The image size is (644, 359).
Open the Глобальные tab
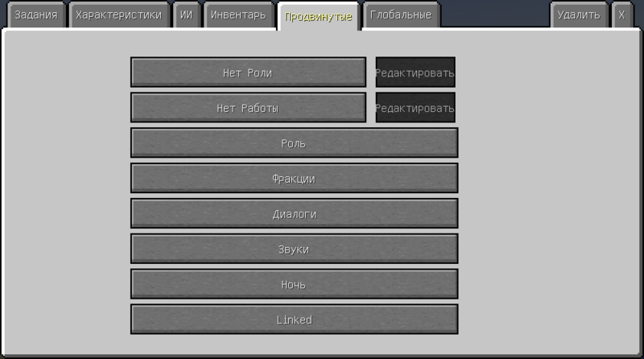point(401,15)
